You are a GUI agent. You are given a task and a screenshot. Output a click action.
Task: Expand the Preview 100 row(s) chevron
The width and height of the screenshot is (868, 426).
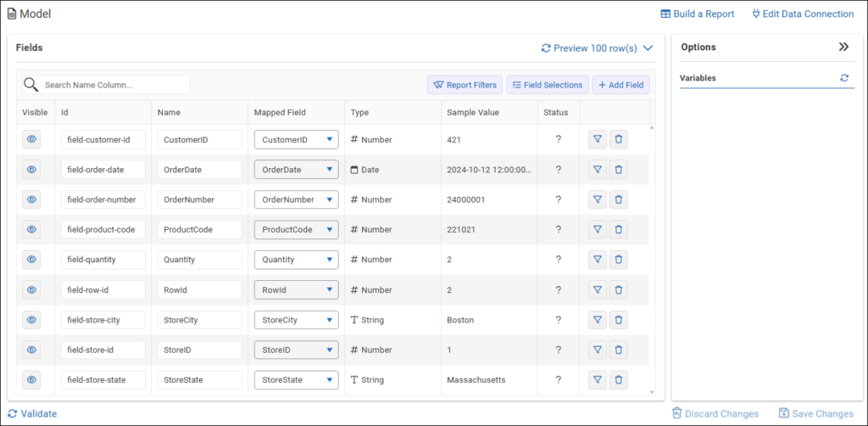[648, 48]
